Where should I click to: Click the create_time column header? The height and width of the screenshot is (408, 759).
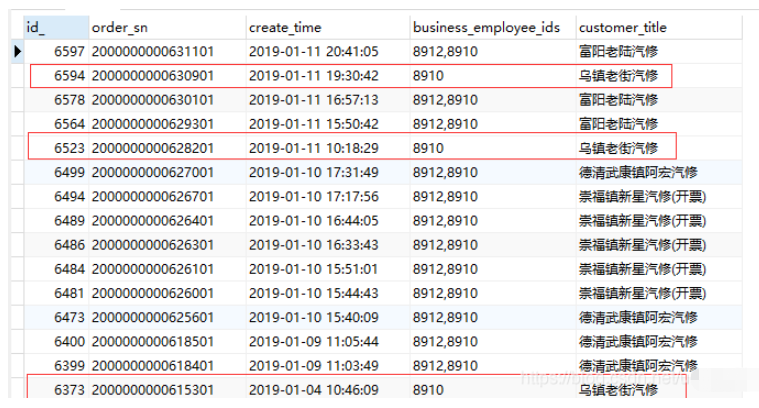click(x=328, y=28)
